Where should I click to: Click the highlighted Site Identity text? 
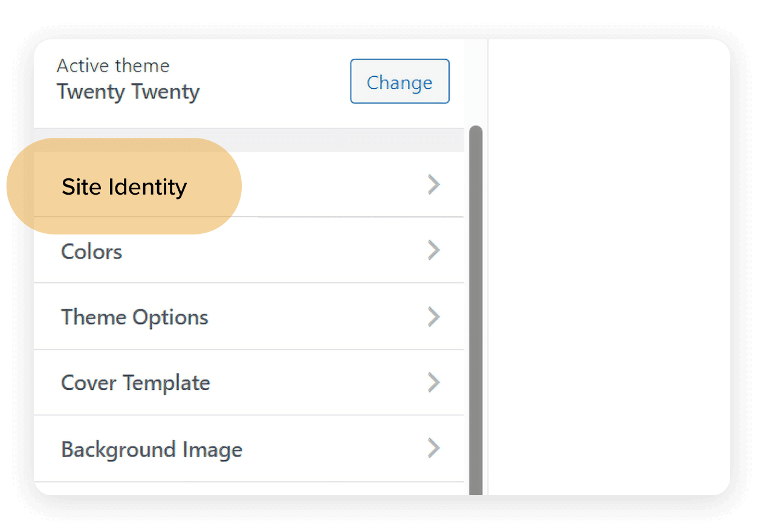coord(123,187)
